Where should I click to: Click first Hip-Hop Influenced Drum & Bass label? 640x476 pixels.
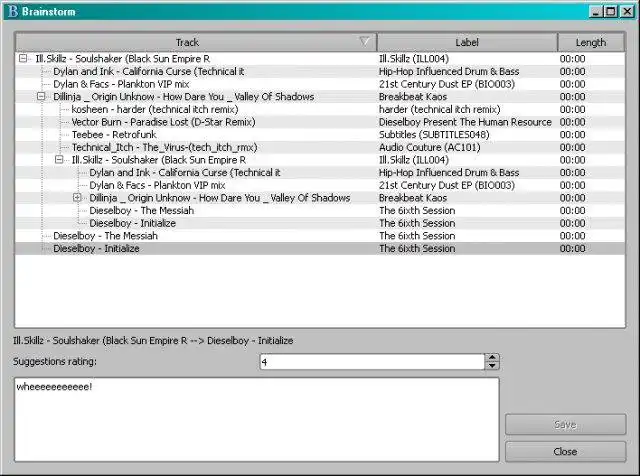[x=449, y=71]
